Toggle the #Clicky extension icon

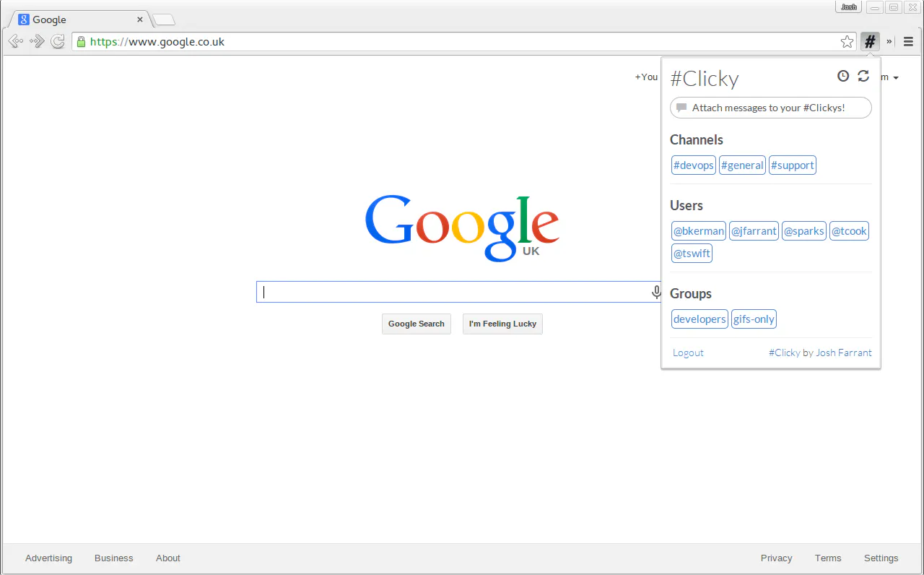tap(870, 42)
